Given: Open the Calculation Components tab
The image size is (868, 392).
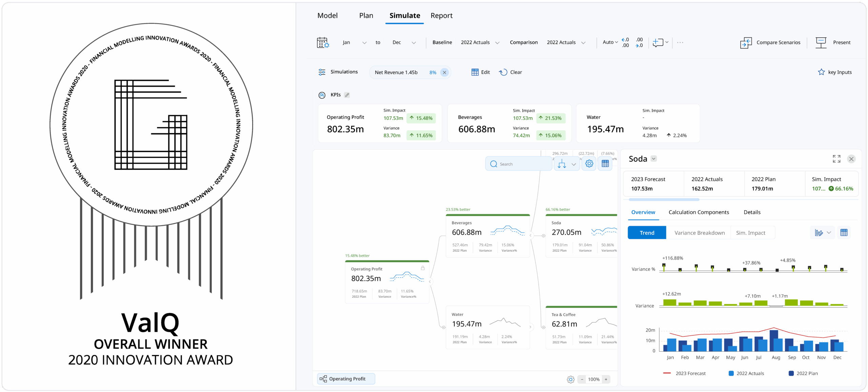Looking at the screenshot, I should tap(698, 212).
